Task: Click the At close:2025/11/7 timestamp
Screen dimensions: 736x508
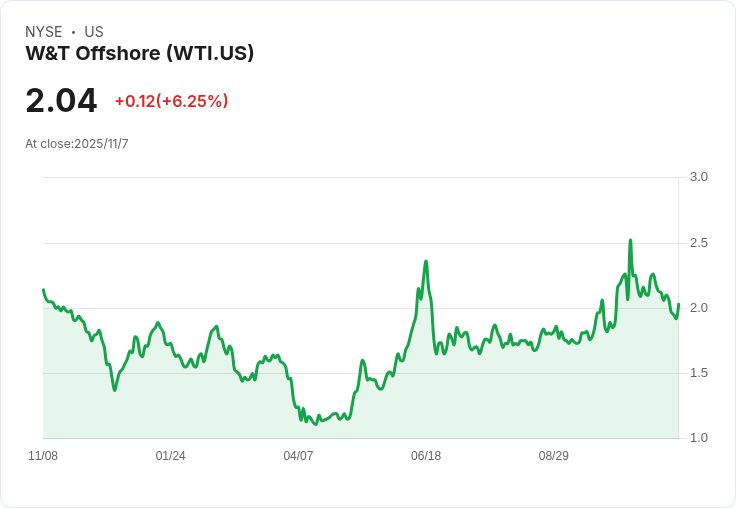Action: click(77, 144)
